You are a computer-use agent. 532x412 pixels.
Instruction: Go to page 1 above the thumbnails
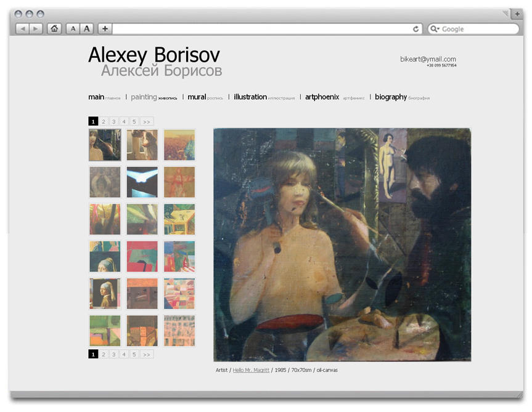tap(93, 121)
